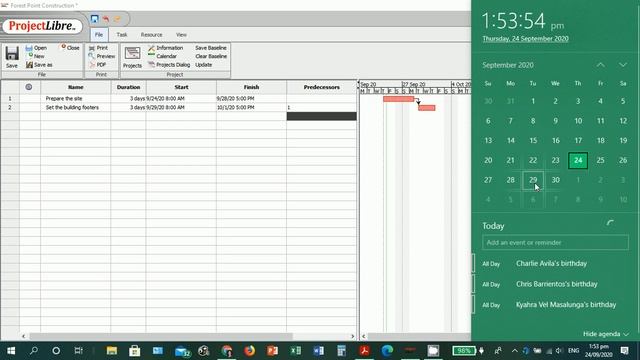This screenshot has width=640, height=360.
Task: Open Cortana circle in the taskbar
Action: (56, 351)
